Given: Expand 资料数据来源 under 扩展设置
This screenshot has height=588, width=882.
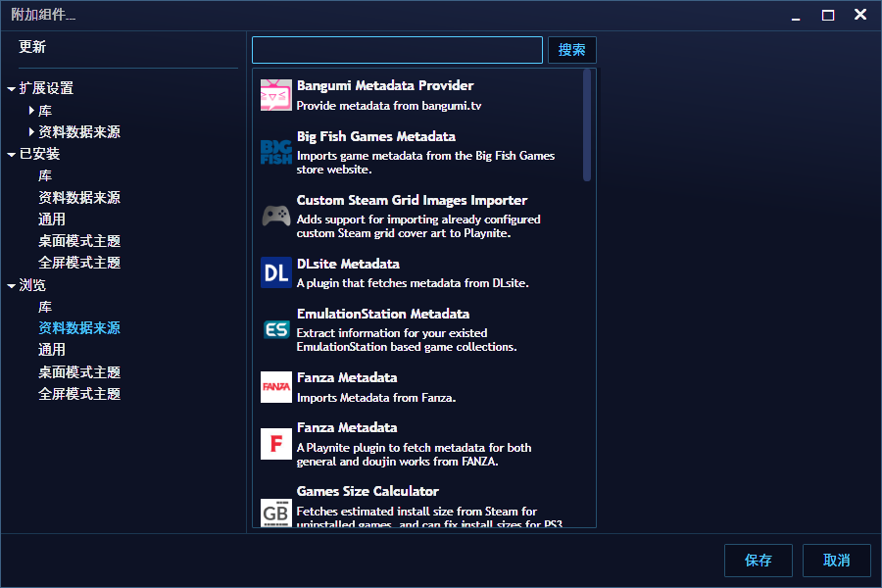Looking at the screenshot, I should [32, 132].
